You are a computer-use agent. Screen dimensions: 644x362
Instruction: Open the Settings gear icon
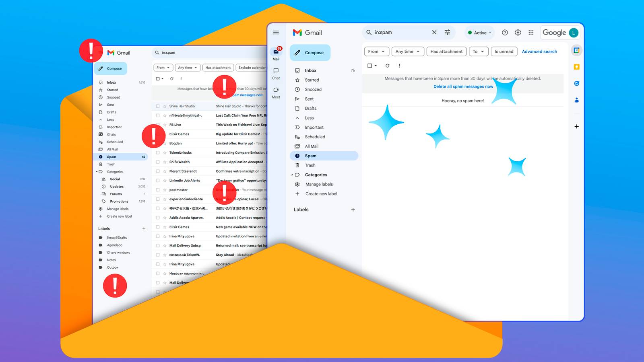(518, 33)
